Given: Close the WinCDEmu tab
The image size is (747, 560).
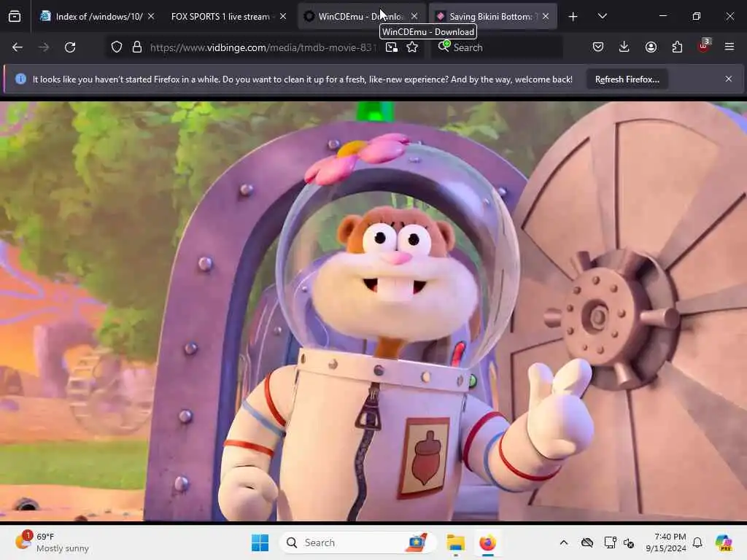Looking at the screenshot, I should click(x=414, y=16).
